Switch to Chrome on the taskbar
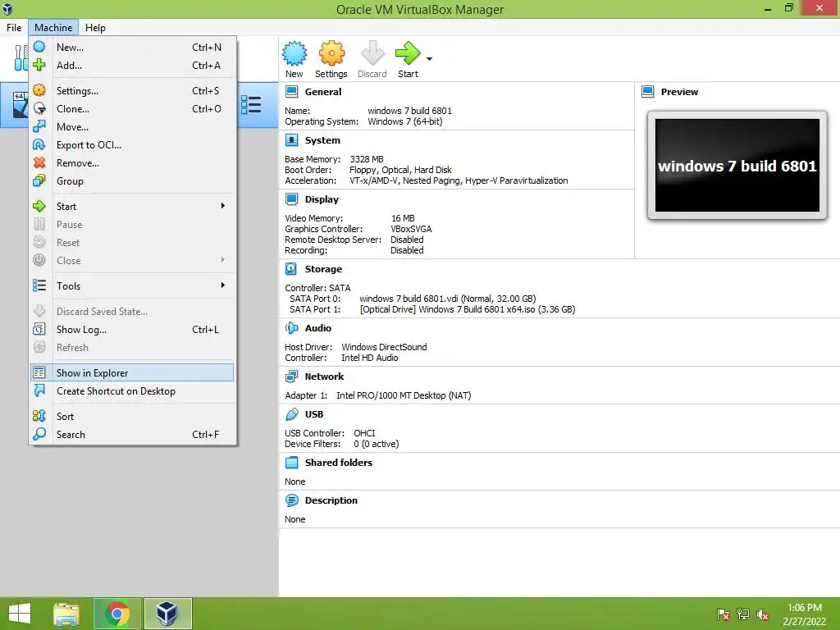840x630 pixels. pyautogui.click(x=117, y=614)
